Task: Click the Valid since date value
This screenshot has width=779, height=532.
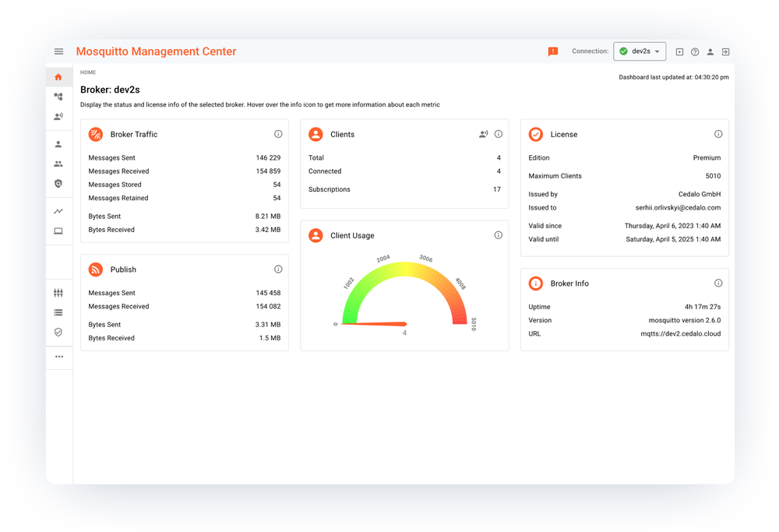Action: point(673,226)
